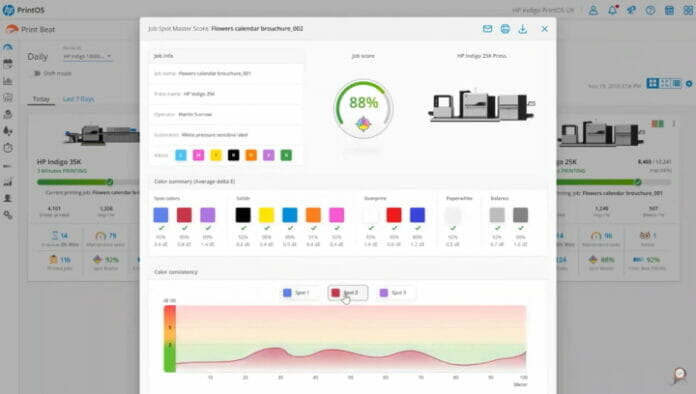Click job name 'Flowers calendar brouchure_001' in dialog
The width and height of the screenshot is (696, 394).
[214, 74]
